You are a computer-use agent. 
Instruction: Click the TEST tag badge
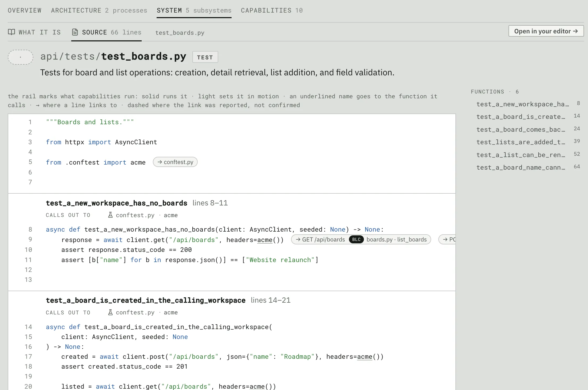pos(205,57)
